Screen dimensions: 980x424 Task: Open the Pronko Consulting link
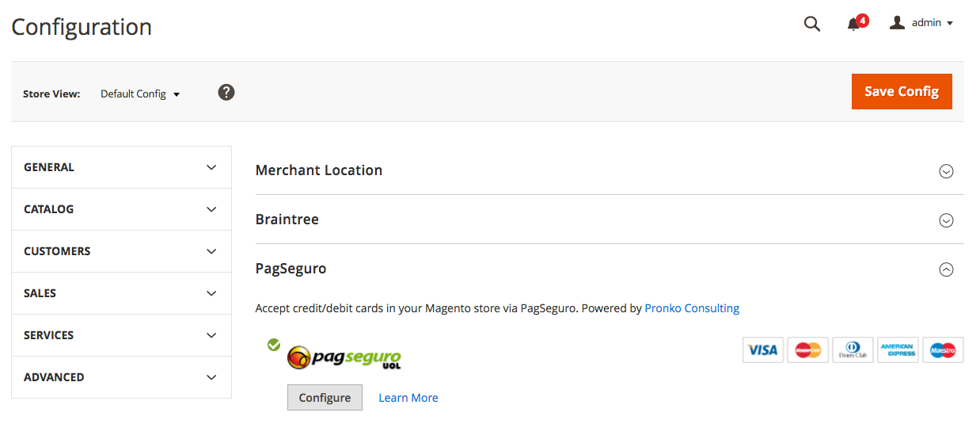[692, 308]
